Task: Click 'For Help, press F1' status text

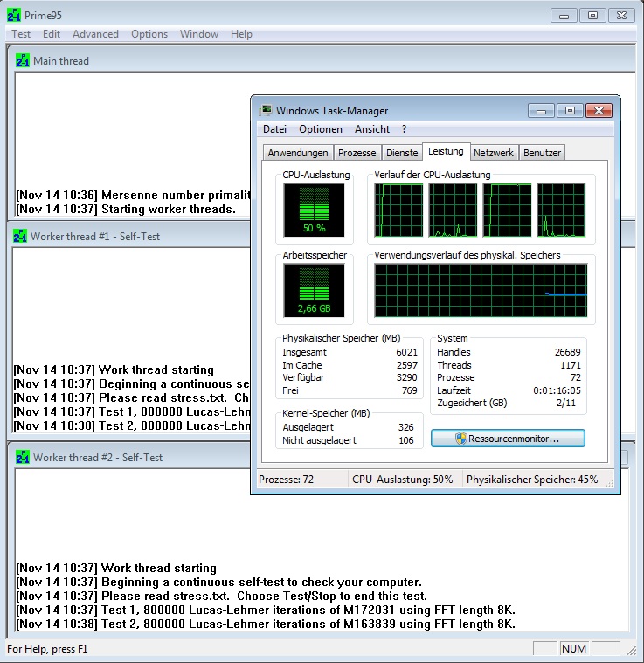Action: [x=47, y=649]
